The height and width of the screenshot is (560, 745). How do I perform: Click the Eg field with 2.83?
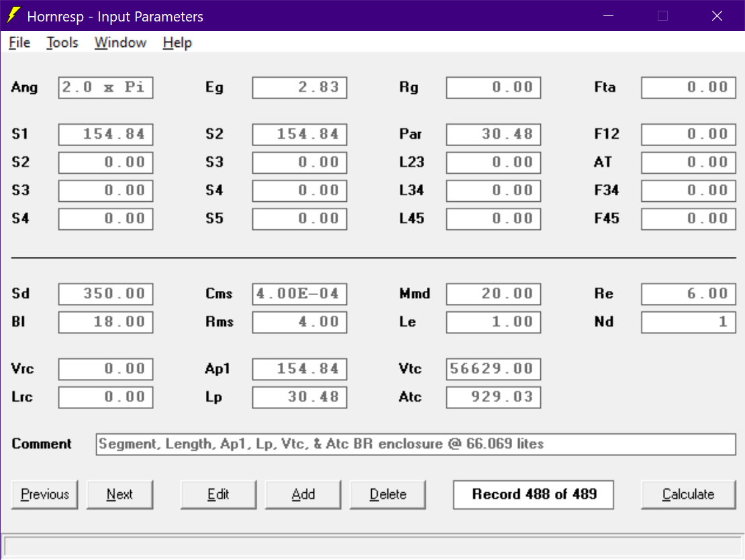(x=299, y=87)
